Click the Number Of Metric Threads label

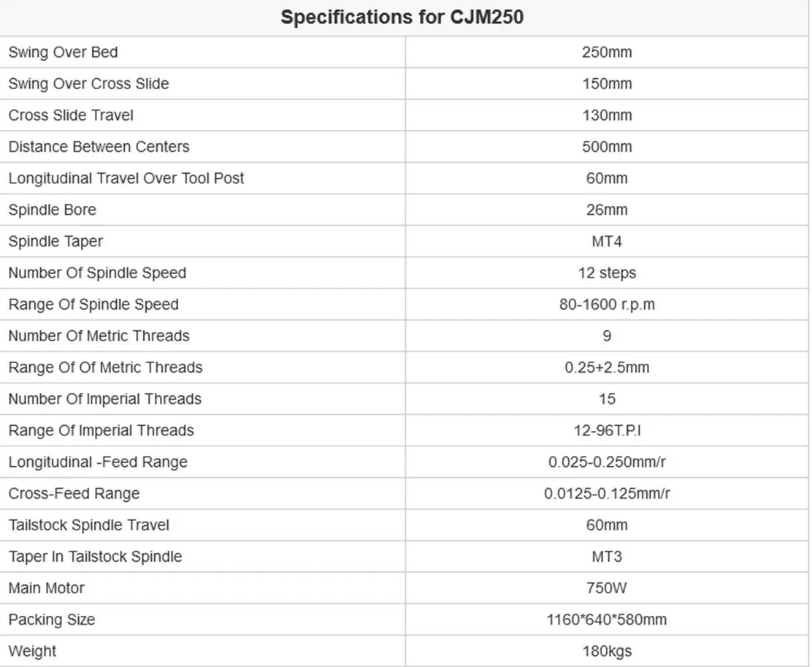click(99, 336)
